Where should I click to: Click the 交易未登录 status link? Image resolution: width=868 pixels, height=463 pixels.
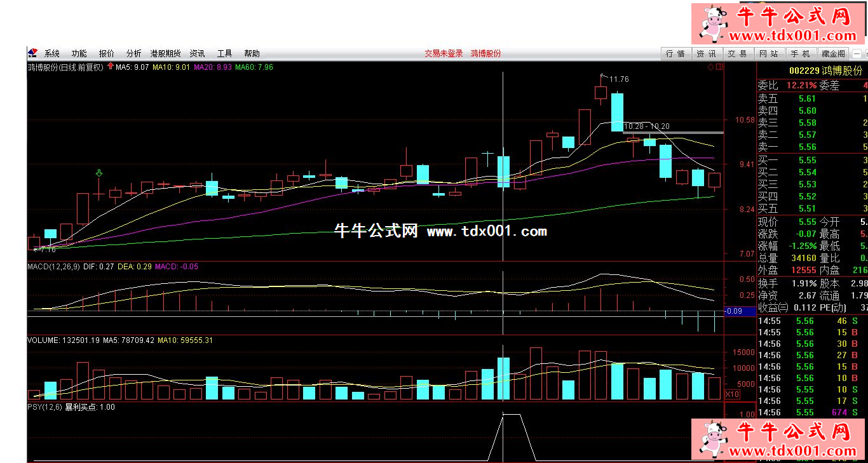pos(444,54)
